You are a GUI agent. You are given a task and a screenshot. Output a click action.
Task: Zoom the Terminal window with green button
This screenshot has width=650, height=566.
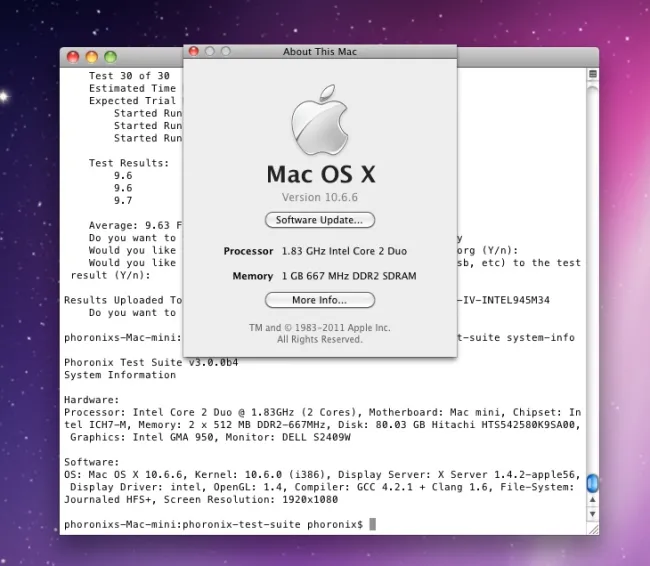(x=110, y=57)
